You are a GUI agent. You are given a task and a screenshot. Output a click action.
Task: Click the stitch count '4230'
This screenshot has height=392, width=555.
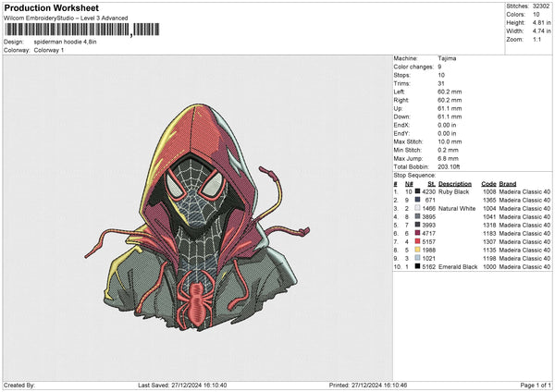(x=428, y=191)
